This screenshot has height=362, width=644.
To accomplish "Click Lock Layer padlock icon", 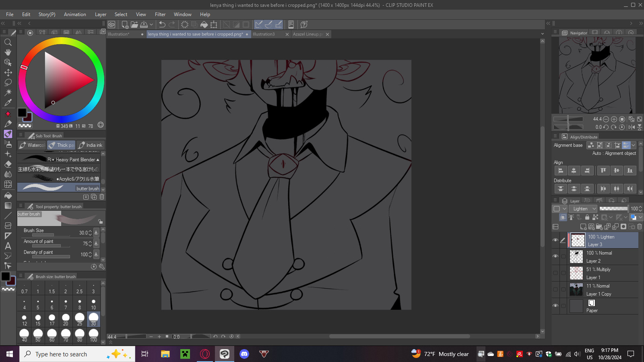I will tap(587, 217).
